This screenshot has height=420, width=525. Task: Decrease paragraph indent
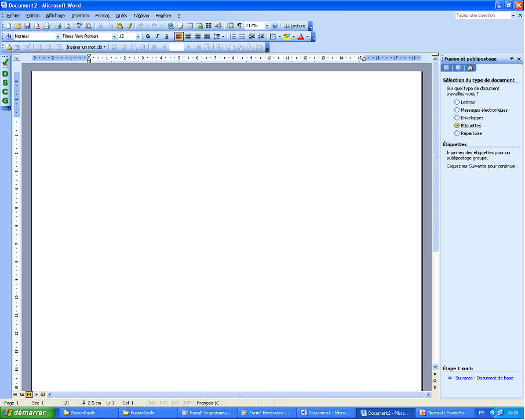pyautogui.click(x=252, y=36)
